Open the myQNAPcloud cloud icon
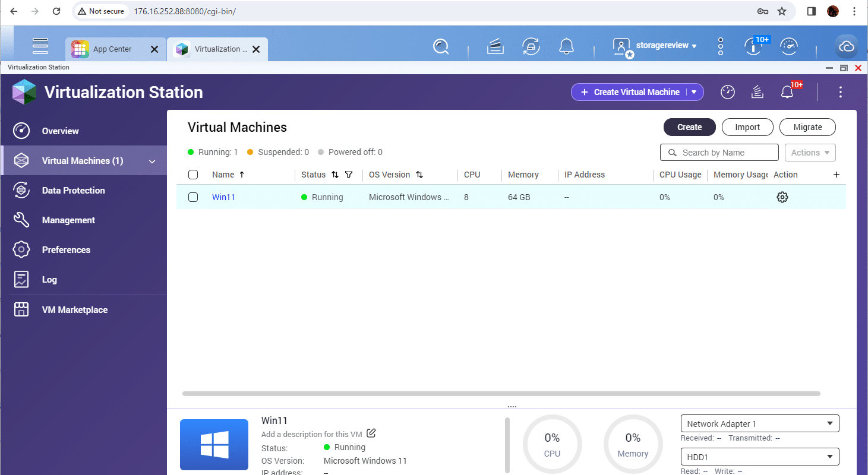The image size is (868, 475). [846, 47]
